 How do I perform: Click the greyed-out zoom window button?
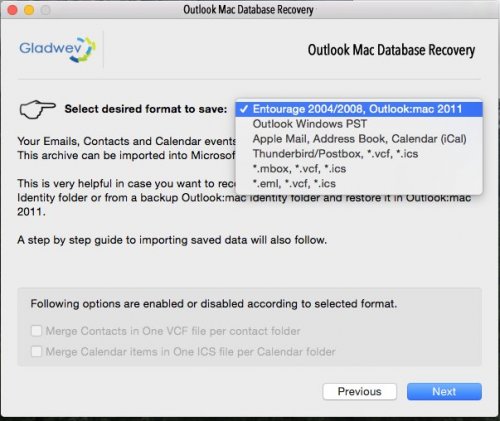(x=46, y=10)
